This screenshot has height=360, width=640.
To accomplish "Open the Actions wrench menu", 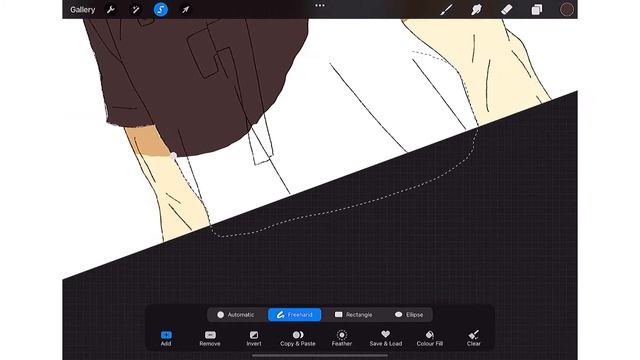I will click(x=111, y=9).
